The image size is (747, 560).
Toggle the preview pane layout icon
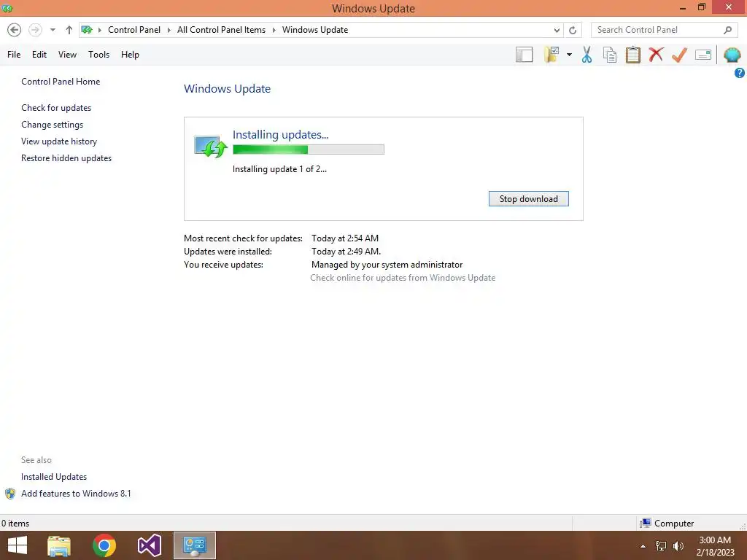(x=524, y=55)
